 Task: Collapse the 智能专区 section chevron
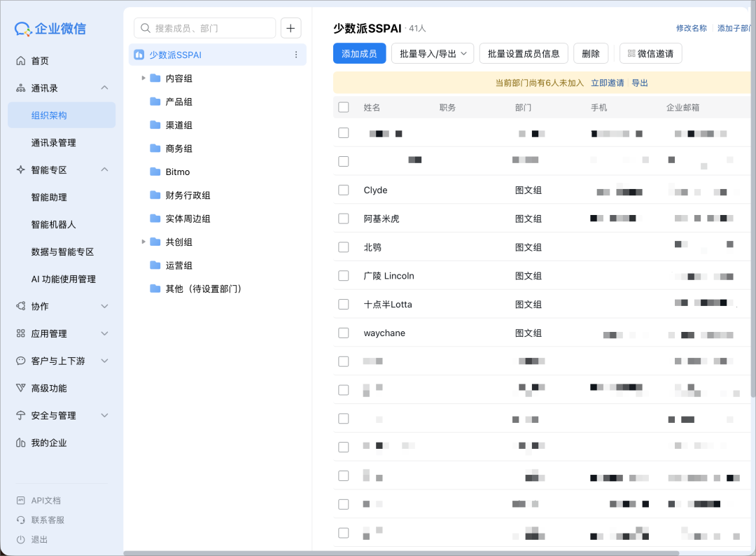click(104, 169)
